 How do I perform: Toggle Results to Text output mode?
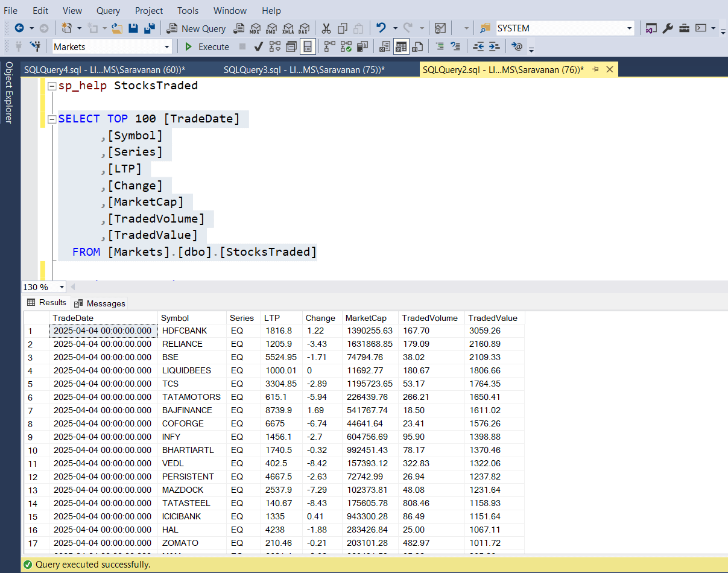385,46
